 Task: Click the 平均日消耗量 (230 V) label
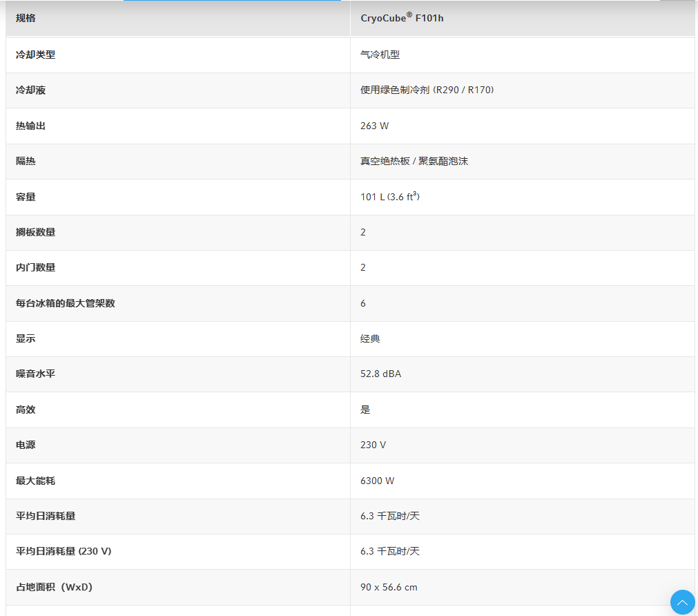click(x=64, y=551)
